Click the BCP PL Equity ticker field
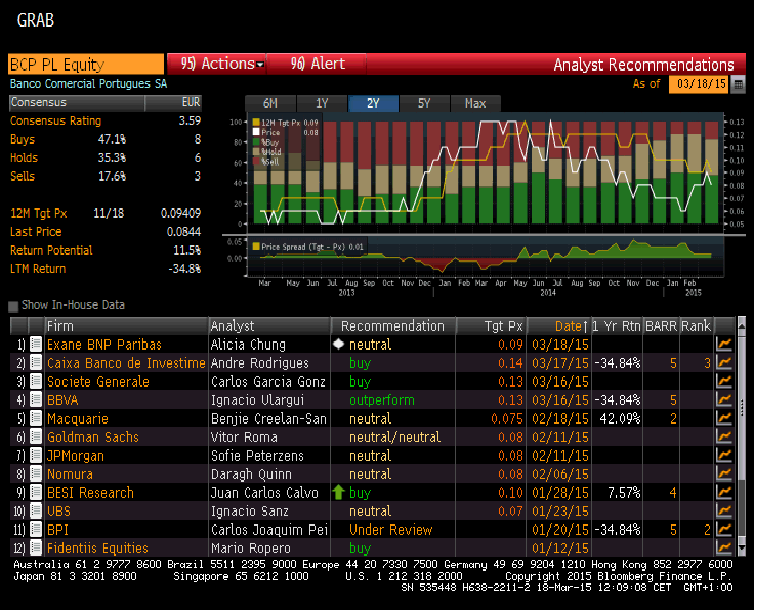Image resolution: width=768 pixels, height=614 pixels. [x=86, y=64]
